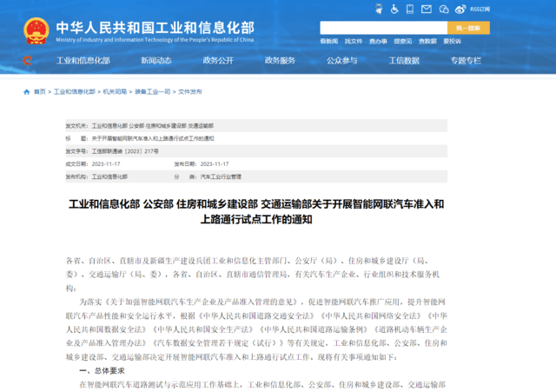Open the 专题专栏 navigation menu
Viewport: 556px width, 392px height.
click(x=466, y=61)
